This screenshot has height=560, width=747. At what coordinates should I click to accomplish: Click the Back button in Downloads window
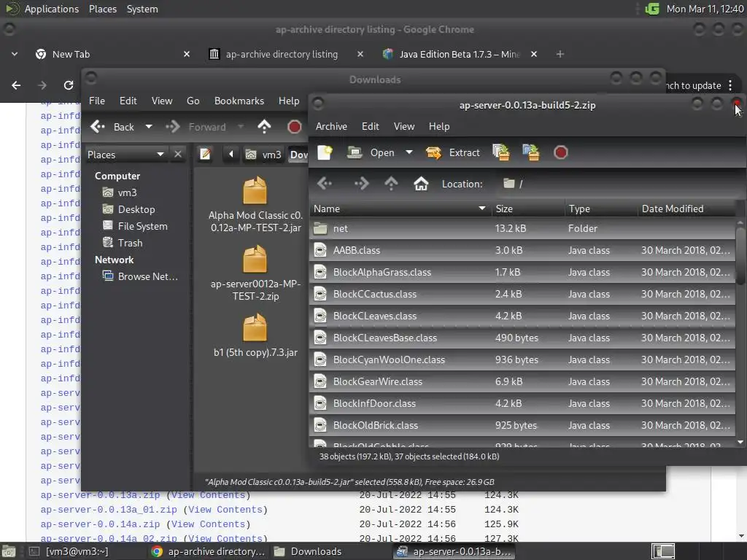pyautogui.click(x=112, y=127)
